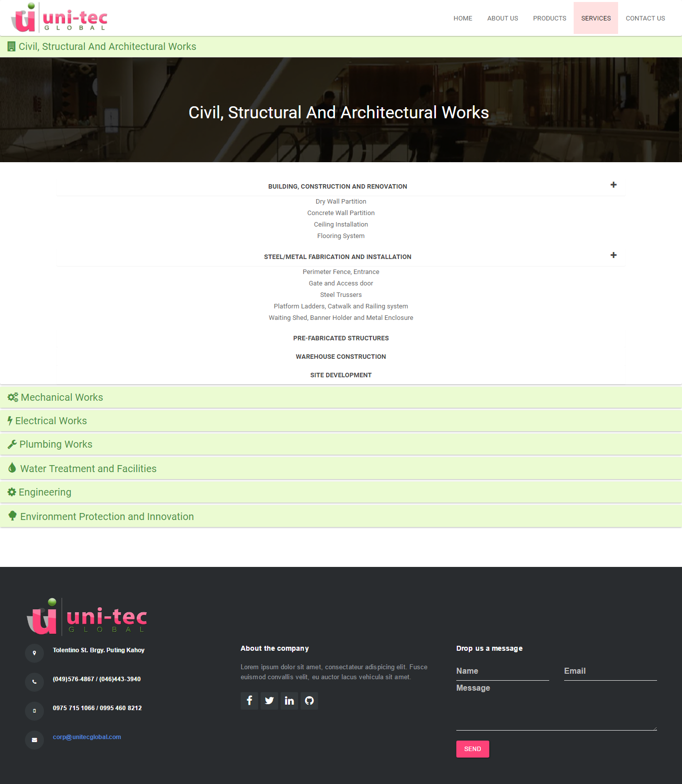This screenshot has width=682, height=784.
Task: Go to the HOME menu item
Action: [x=463, y=18]
